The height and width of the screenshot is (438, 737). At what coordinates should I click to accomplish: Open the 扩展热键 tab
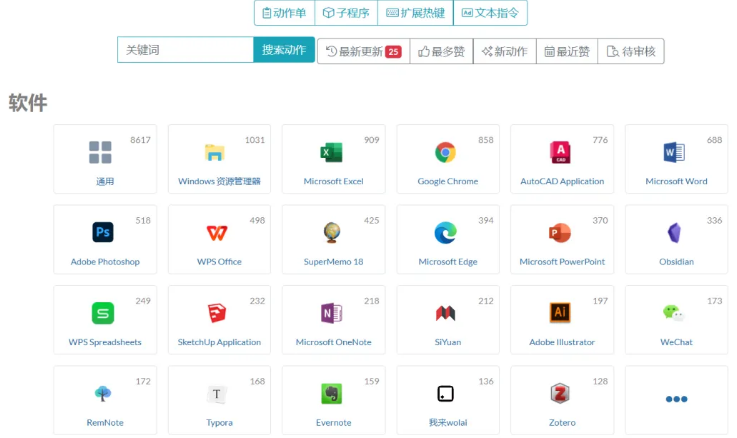point(415,13)
